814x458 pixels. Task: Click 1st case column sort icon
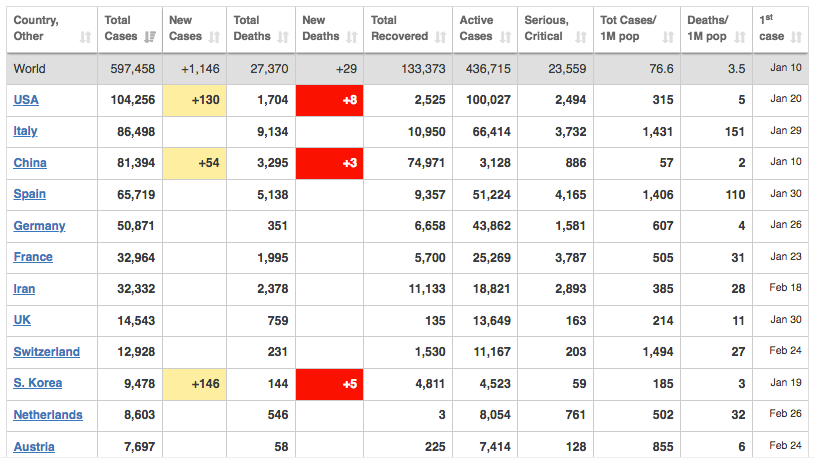pos(796,37)
